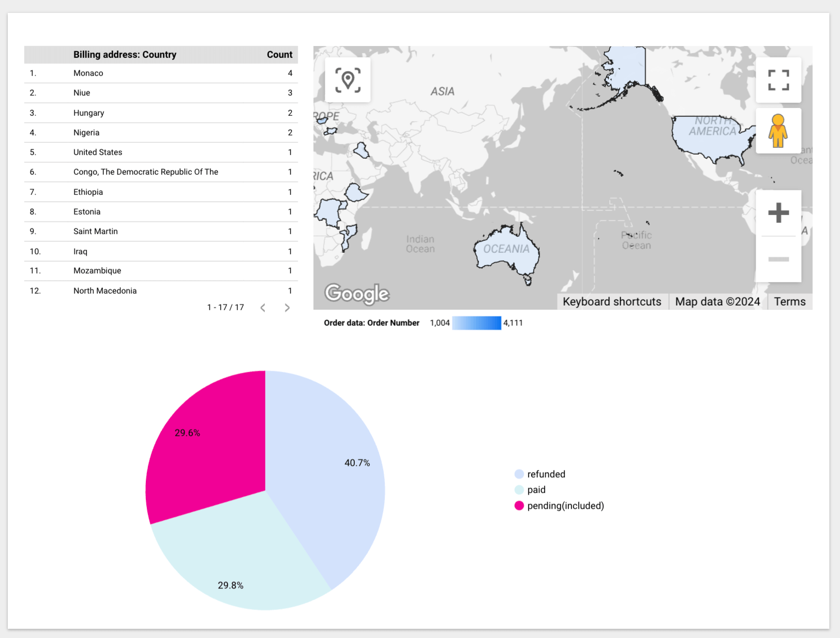
Task: Sort table by Count column header
Action: [279, 55]
